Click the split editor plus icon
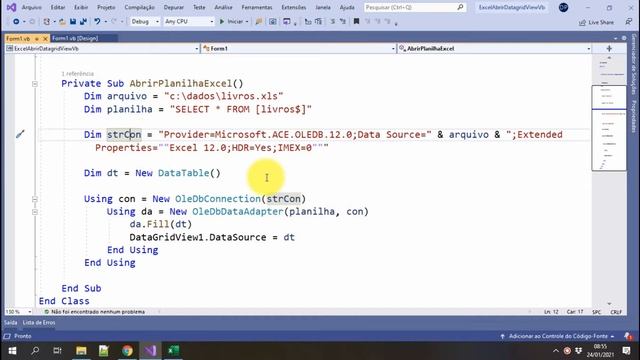 tap(609, 49)
